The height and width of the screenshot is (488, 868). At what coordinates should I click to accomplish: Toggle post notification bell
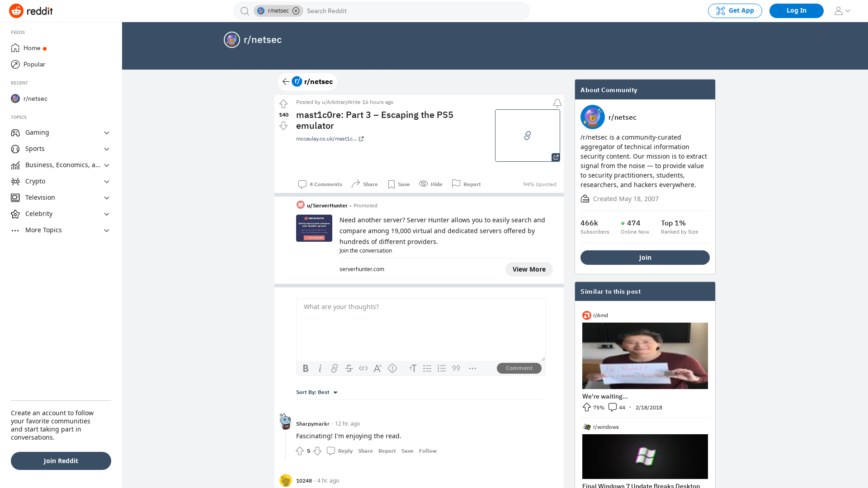[x=557, y=103]
